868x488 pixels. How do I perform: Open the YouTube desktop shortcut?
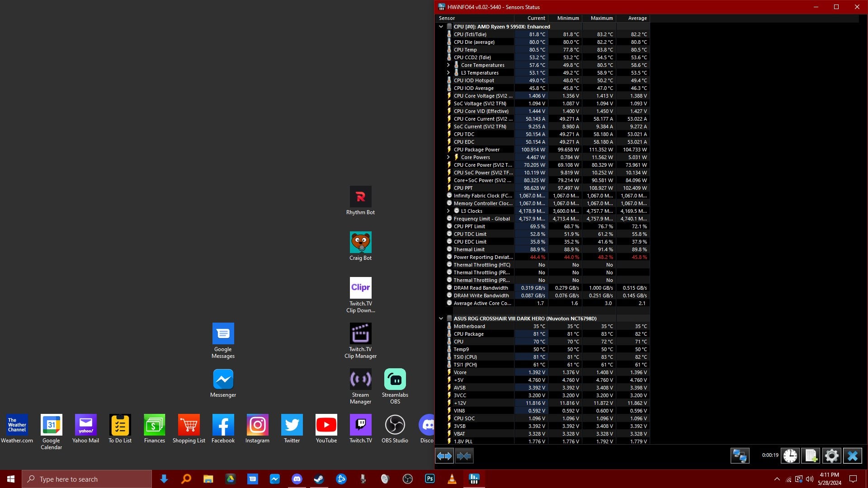click(x=326, y=429)
